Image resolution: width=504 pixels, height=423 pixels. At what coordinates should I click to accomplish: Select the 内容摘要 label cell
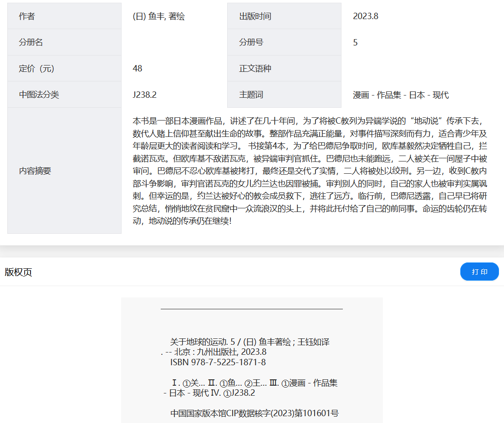click(x=64, y=171)
